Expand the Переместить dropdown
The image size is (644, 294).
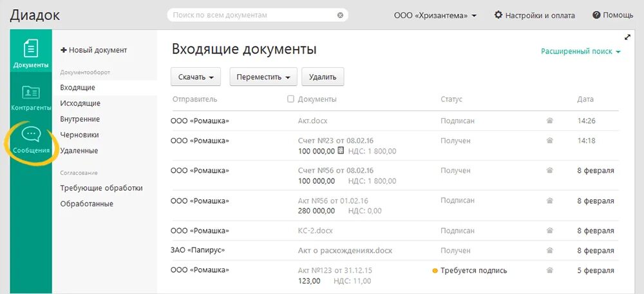(263, 77)
